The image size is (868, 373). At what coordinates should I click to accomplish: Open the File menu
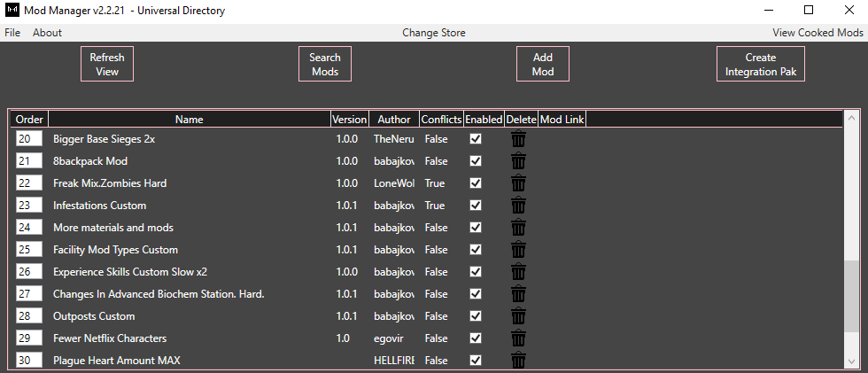pyautogui.click(x=12, y=33)
